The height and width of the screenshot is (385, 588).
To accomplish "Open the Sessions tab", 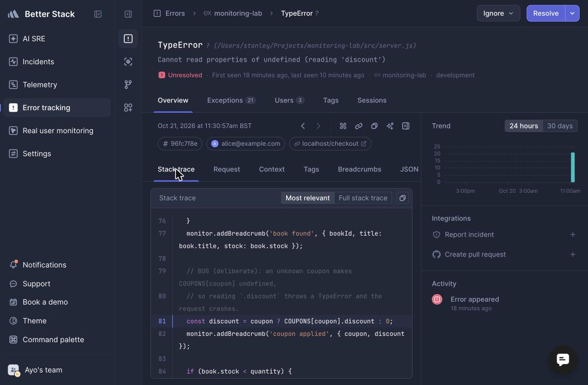I will point(372,101).
